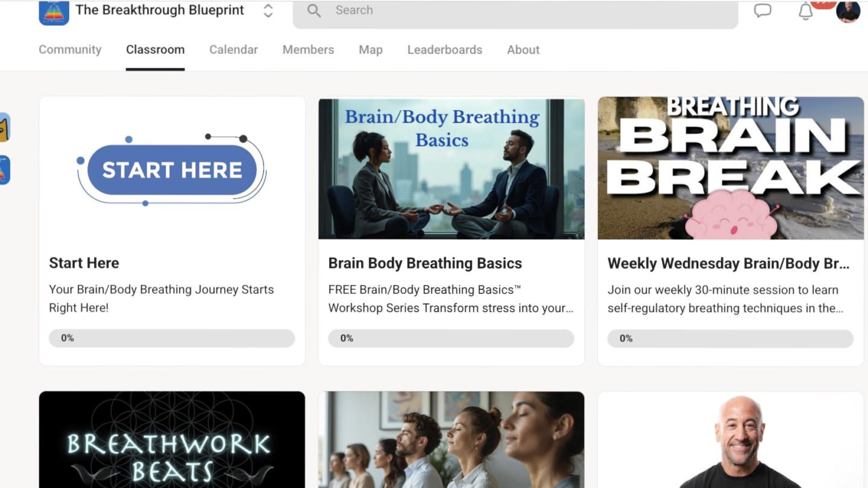
Task: View the Leaderboards tab
Action: 445,50
